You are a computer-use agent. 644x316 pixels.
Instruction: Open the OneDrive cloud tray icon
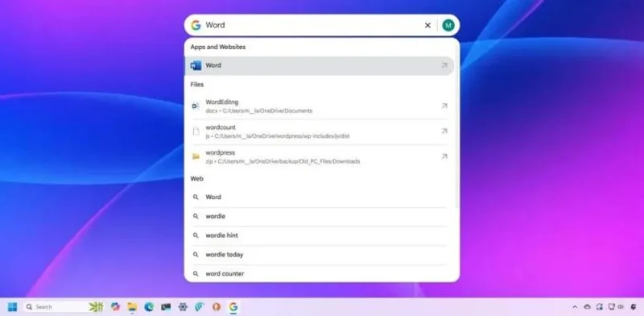pyautogui.click(x=588, y=307)
